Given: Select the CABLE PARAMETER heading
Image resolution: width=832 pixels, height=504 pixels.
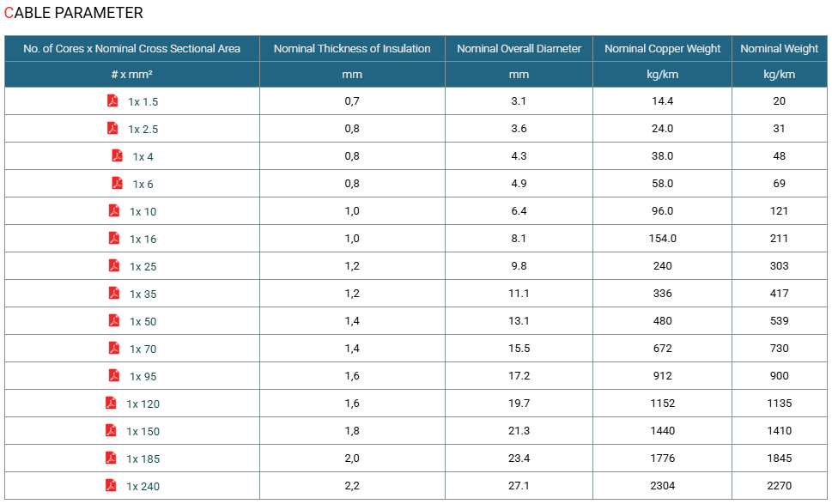Looking at the screenshot, I should pyautogui.click(x=73, y=13).
